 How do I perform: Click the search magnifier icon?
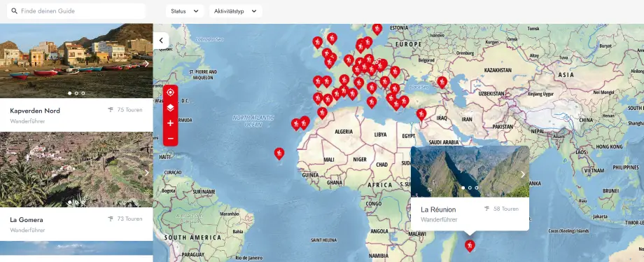[15, 11]
